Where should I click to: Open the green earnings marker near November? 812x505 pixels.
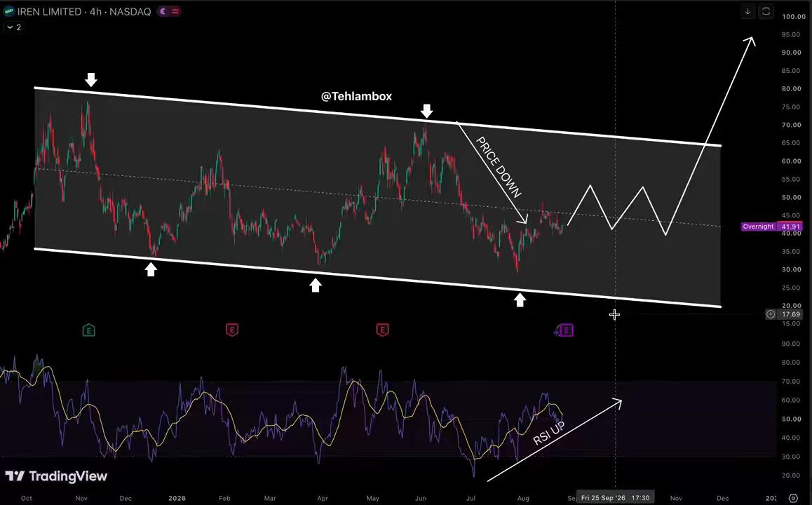click(x=88, y=330)
